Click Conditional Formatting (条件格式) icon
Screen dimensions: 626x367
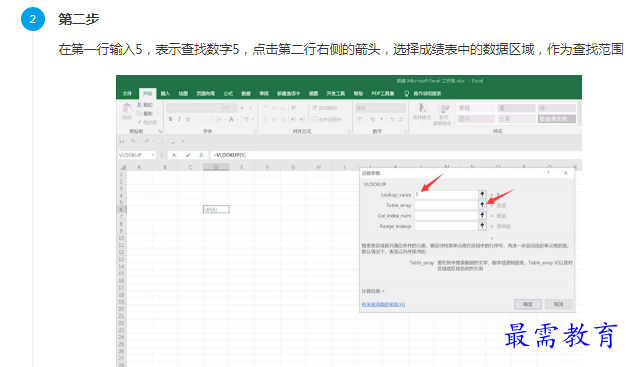click(422, 108)
